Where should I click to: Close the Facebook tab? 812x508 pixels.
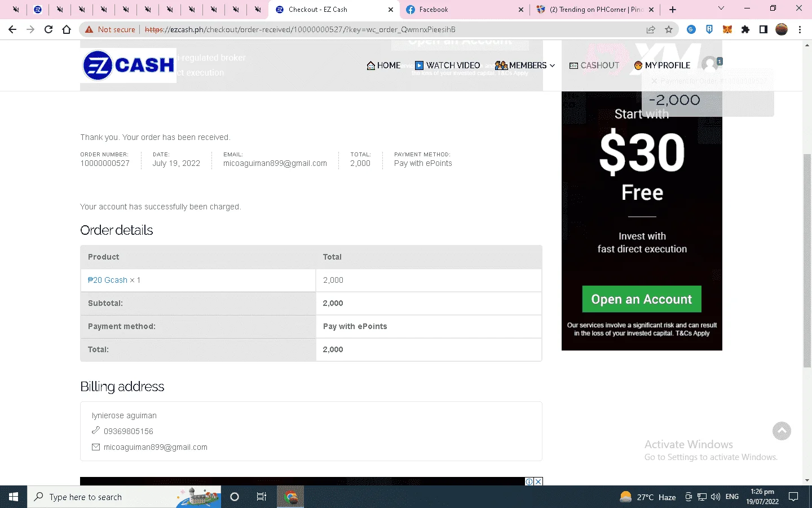pos(521,10)
